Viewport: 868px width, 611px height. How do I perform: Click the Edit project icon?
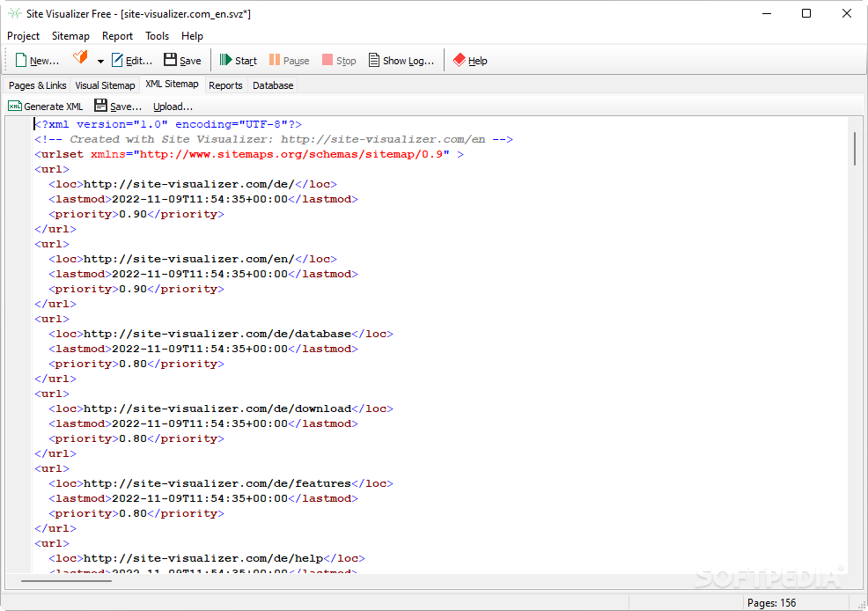pyautogui.click(x=117, y=61)
